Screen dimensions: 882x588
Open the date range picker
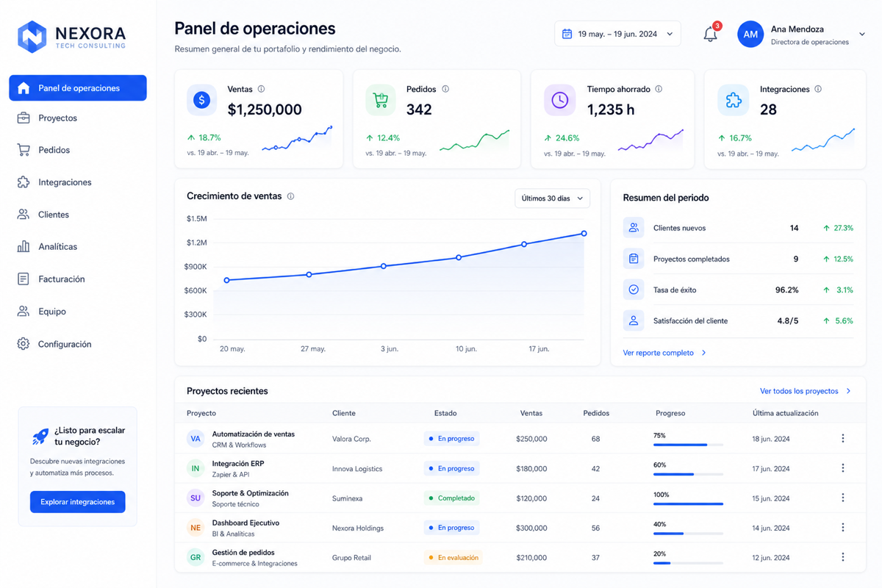617,34
